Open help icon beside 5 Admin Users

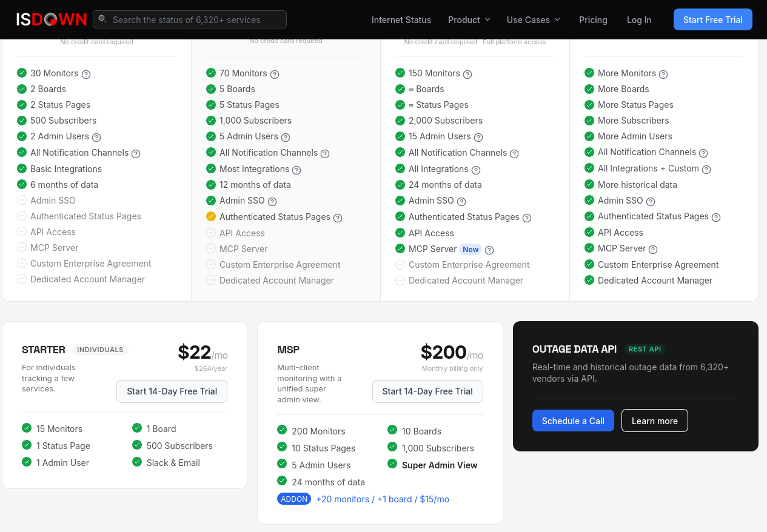(x=286, y=137)
